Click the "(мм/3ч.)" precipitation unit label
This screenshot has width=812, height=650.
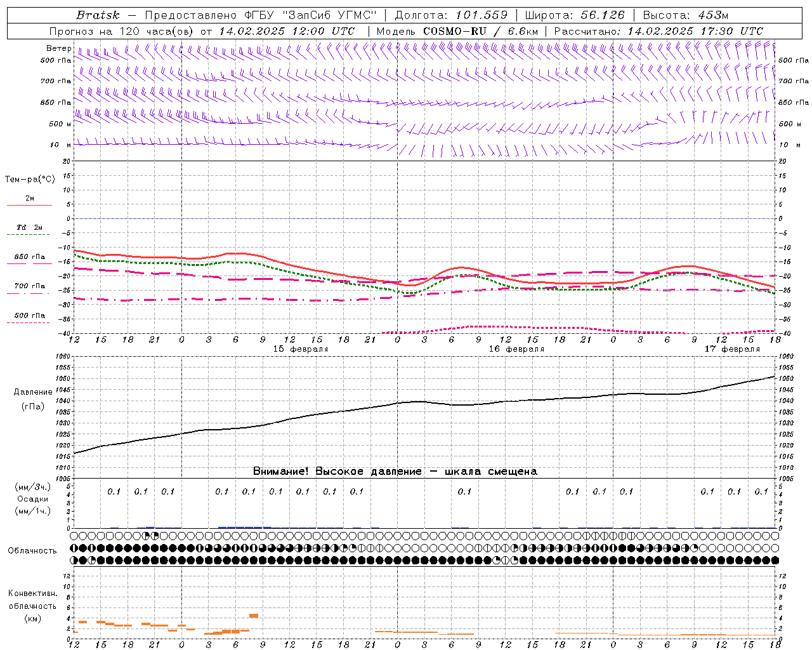[33, 487]
